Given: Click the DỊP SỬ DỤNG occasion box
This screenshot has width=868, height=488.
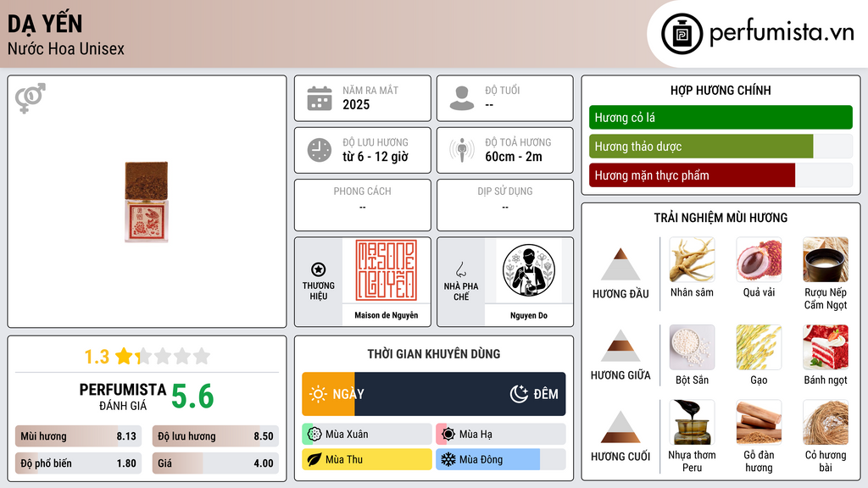Looking at the screenshot, I should point(505,205).
